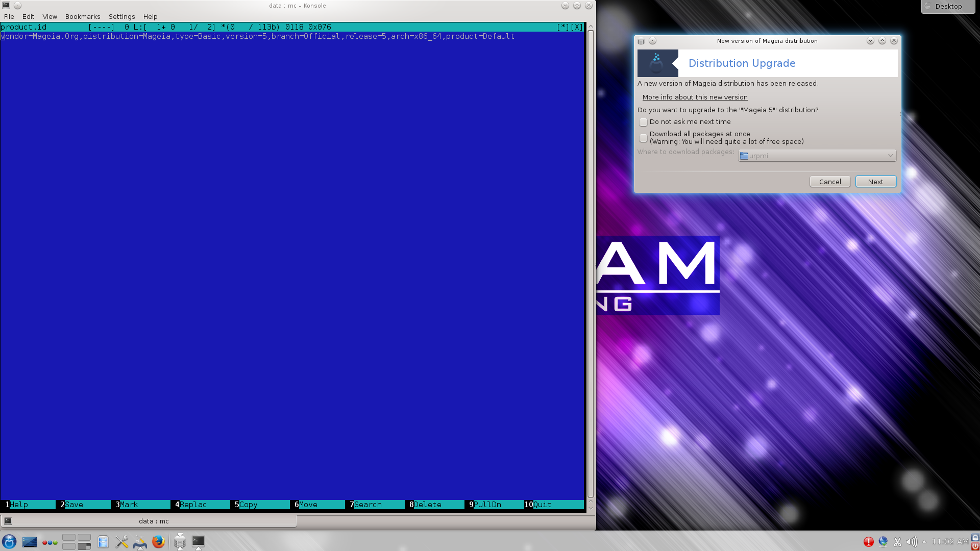Click the pin button beside the Konsole window icon
This screenshot has width=980, height=551.
17,6
